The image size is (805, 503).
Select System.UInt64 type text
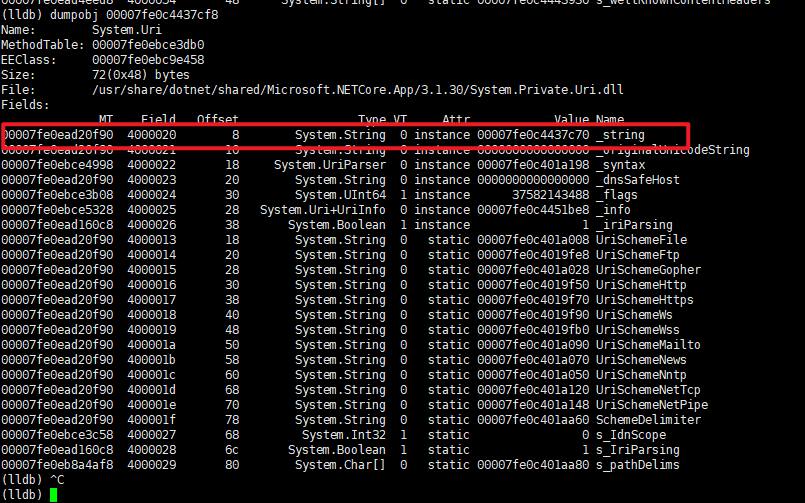tap(340, 195)
